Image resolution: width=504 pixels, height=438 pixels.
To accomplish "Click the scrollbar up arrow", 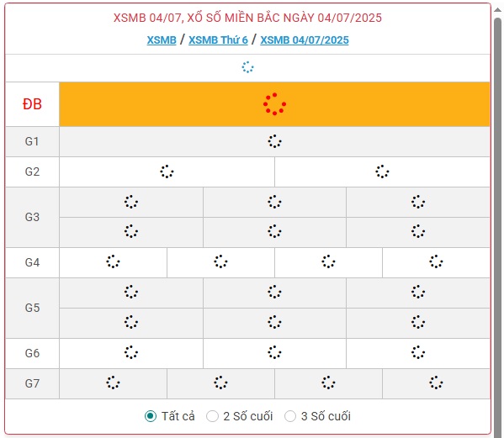I will coord(497,9).
